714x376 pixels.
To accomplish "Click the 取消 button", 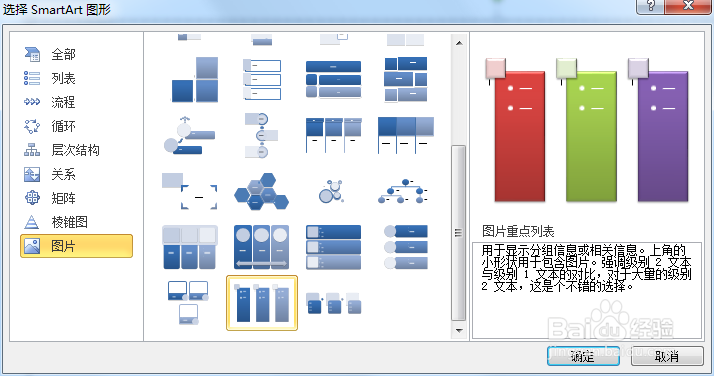I will coord(667,356).
